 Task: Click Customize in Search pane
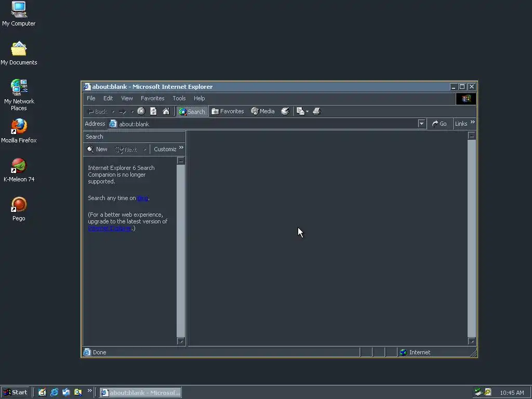[x=165, y=149]
